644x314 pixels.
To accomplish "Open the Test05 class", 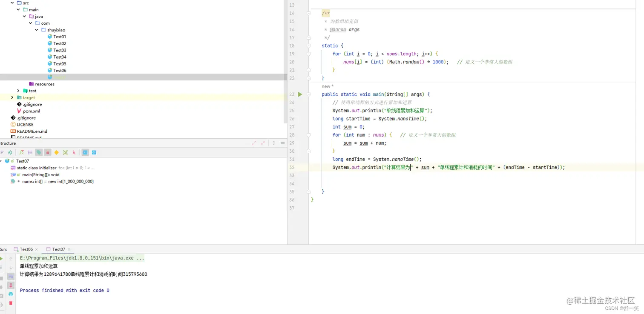I will click(x=60, y=64).
